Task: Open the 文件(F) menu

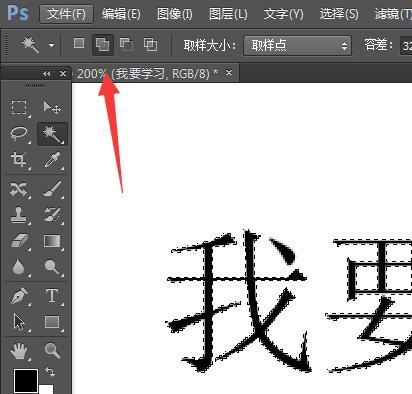Action: (x=66, y=14)
